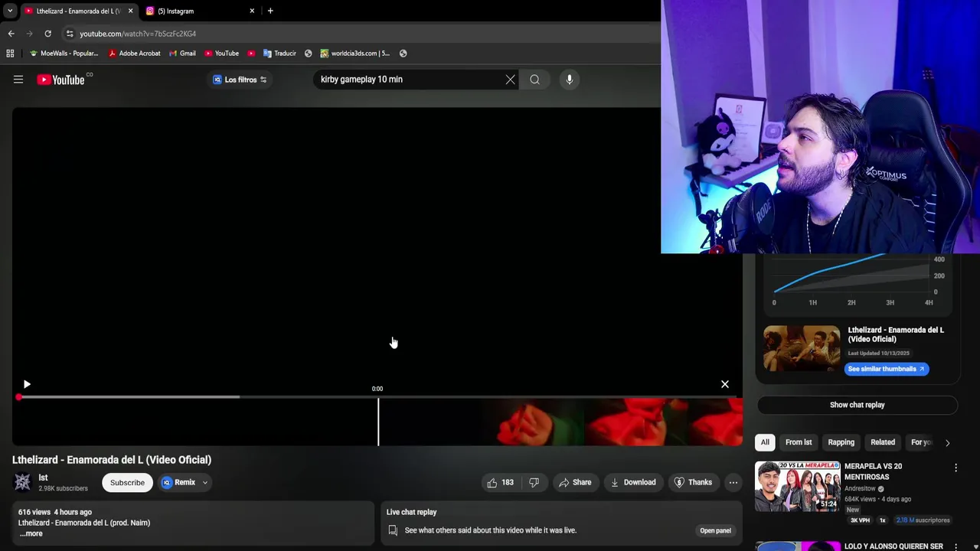Close the Lthelizard YouTube tab

pyautogui.click(x=130, y=11)
